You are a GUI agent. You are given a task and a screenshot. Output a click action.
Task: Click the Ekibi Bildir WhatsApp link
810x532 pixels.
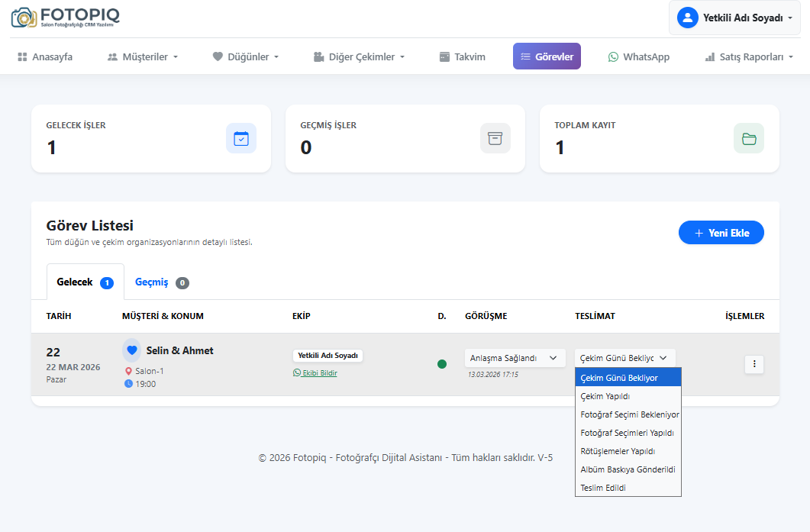click(315, 373)
